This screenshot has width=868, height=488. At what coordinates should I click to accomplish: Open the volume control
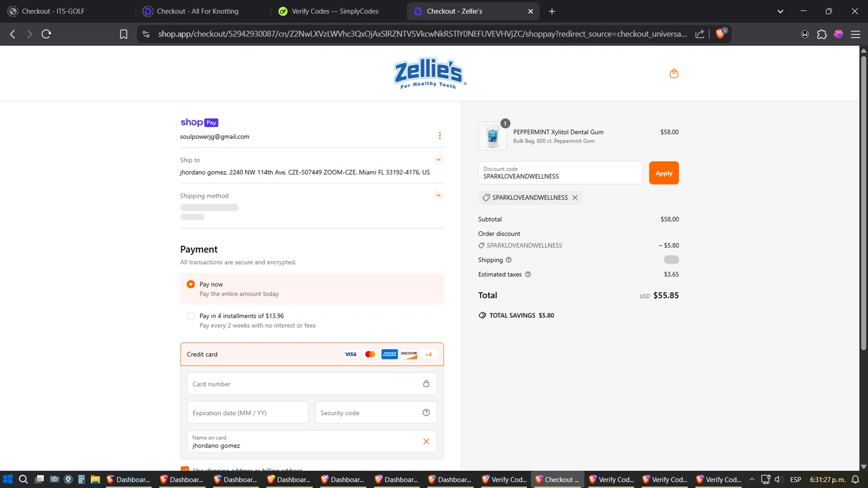(778, 479)
